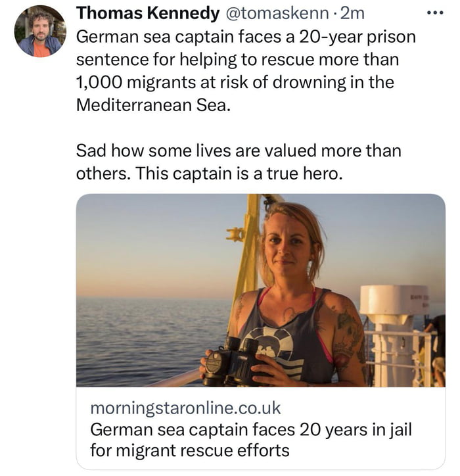Click Thomas Kennedy's profile avatar
The width and height of the screenshot is (460, 476).
(40, 31)
